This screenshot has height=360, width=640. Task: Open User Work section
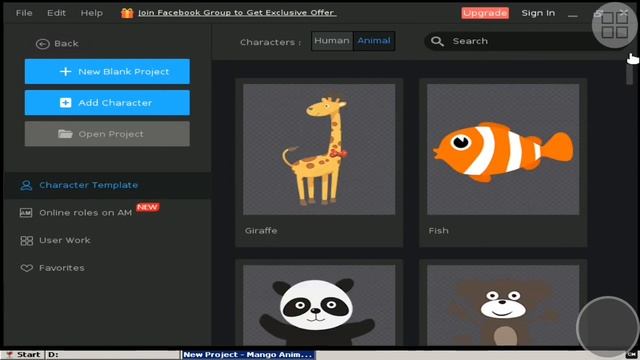coord(64,240)
